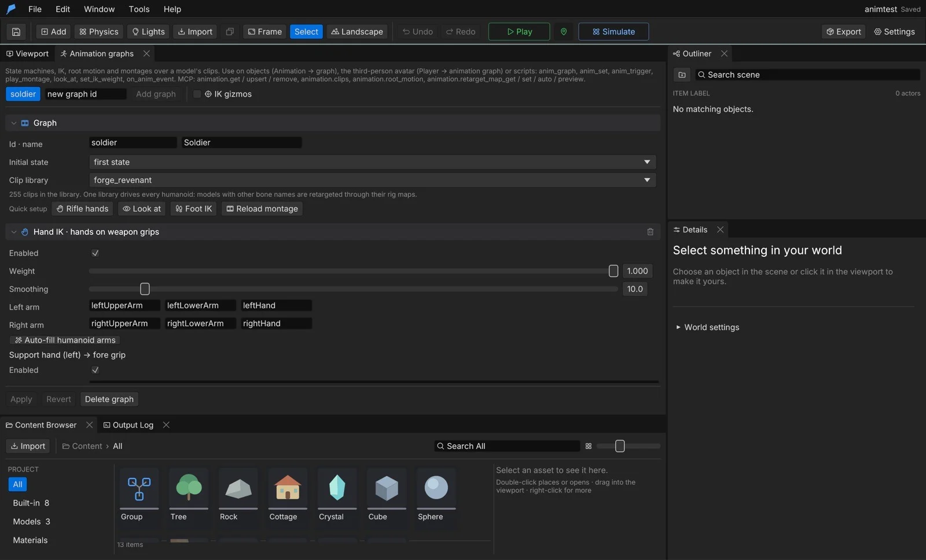This screenshot has width=926, height=560.
Task: Select the Tree asset icon
Action: (189, 489)
